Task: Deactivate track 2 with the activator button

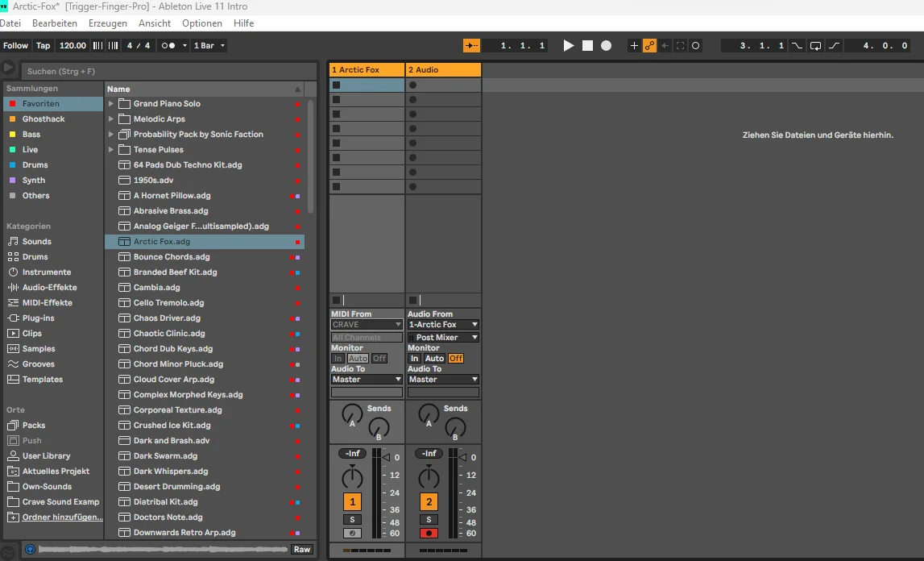Action: [429, 502]
